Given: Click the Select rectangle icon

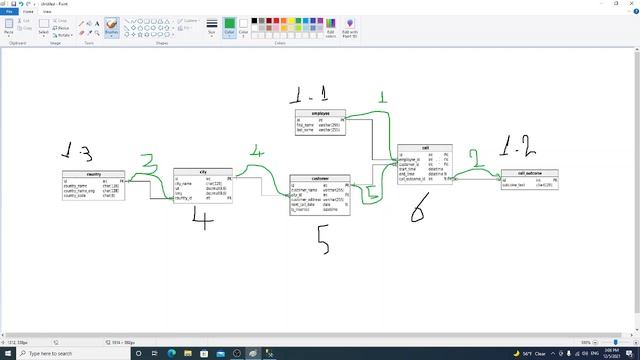Looking at the screenshot, I should (x=44, y=24).
